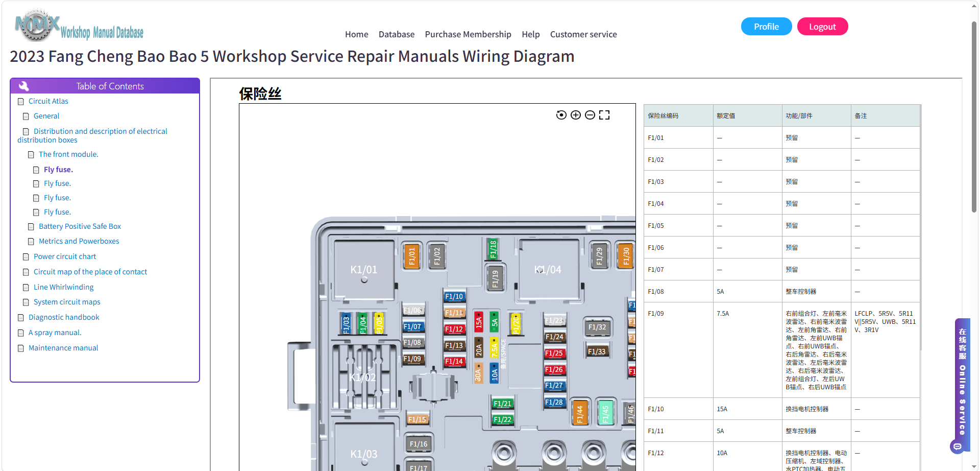Click the Logout button
Screen dimensions: 980x471
(822, 27)
